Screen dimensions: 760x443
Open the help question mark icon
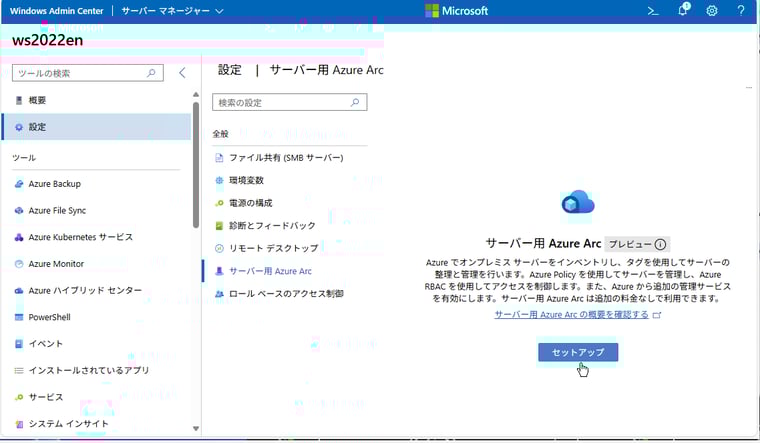tap(741, 11)
